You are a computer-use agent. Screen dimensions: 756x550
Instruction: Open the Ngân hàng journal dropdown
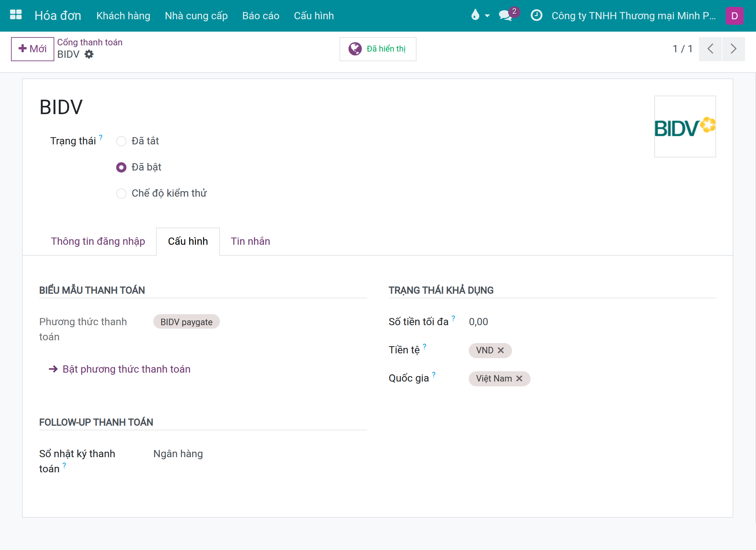[260, 454]
